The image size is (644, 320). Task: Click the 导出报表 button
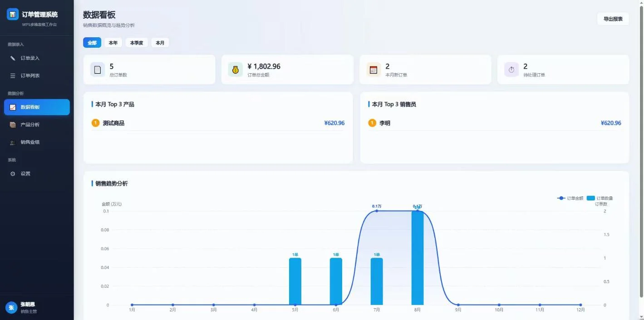(x=613, y=19)
